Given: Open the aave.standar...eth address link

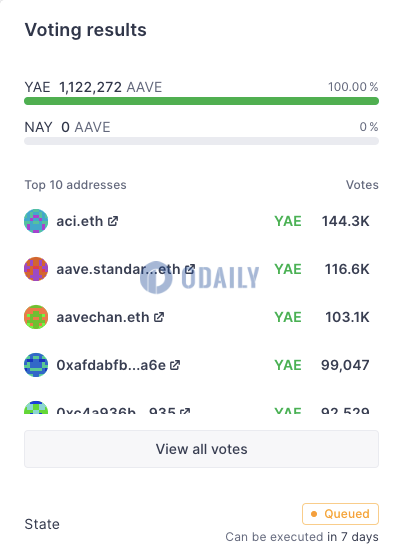Looking at the screenshot, I should click(x=118, y=269).
